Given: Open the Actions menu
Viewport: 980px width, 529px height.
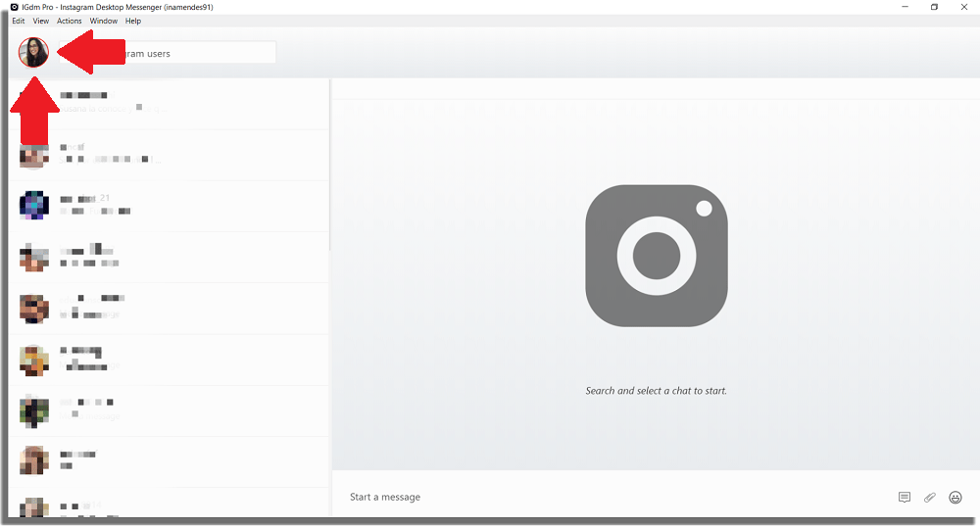Looking at the screenshot, I should pos(70,21).
